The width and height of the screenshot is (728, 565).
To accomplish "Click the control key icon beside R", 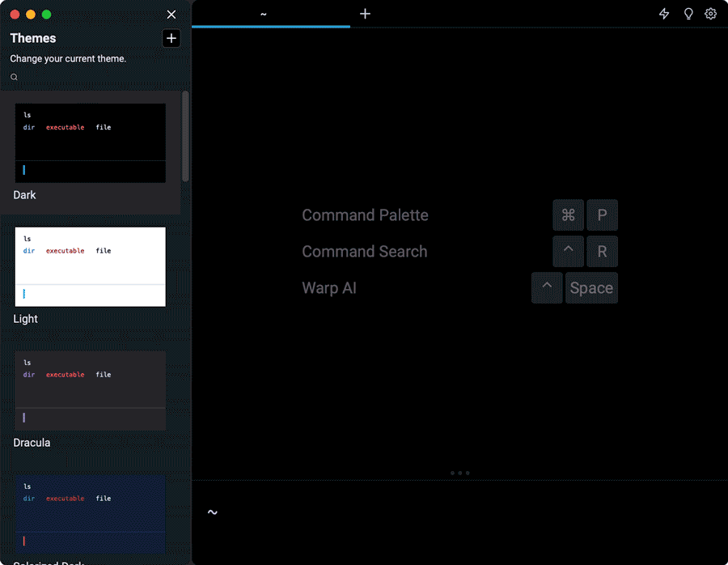I will pyautogui.click(x=568, y=251).
